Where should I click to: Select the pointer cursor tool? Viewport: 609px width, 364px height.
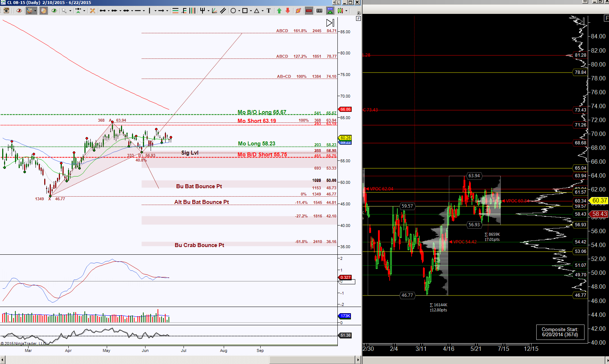[x=64, y=11]
